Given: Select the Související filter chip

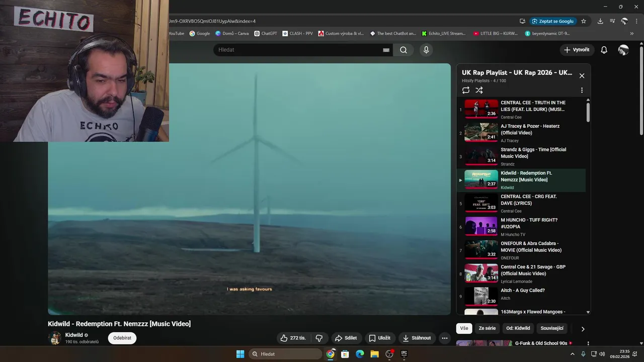Looking at the screenshot, I should (x=552, y=328).
